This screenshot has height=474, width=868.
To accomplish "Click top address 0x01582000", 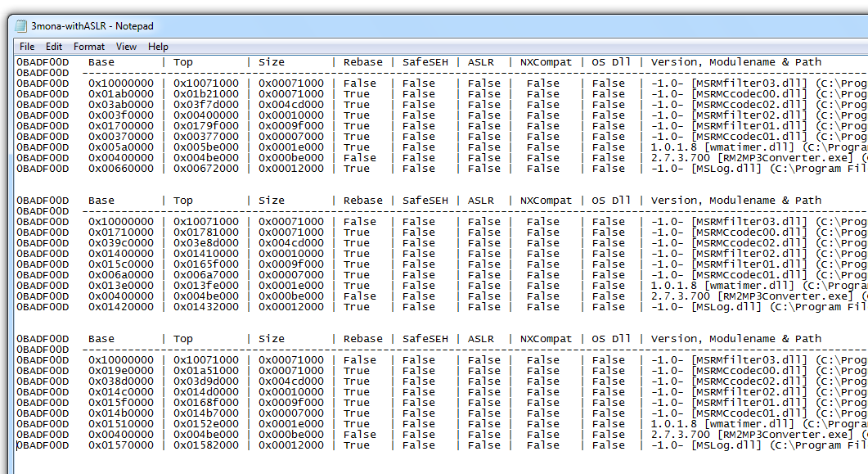I will 206,445.
